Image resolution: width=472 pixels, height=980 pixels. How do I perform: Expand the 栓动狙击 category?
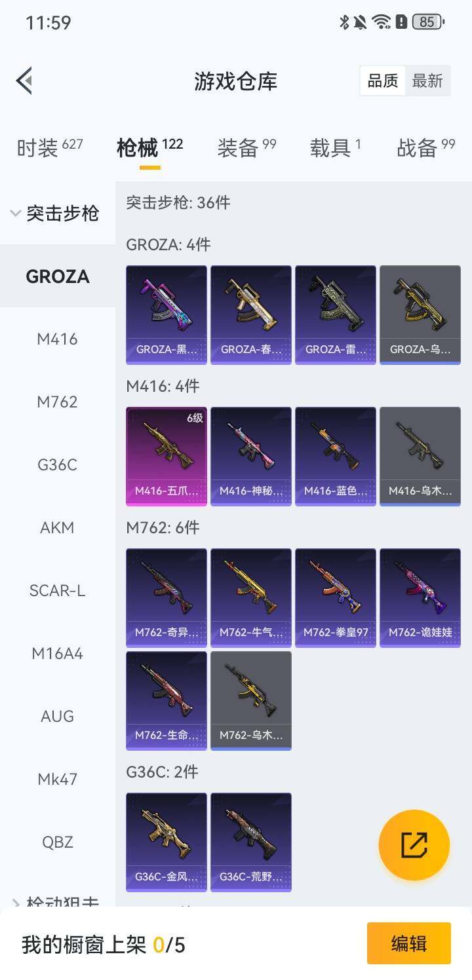55,902
